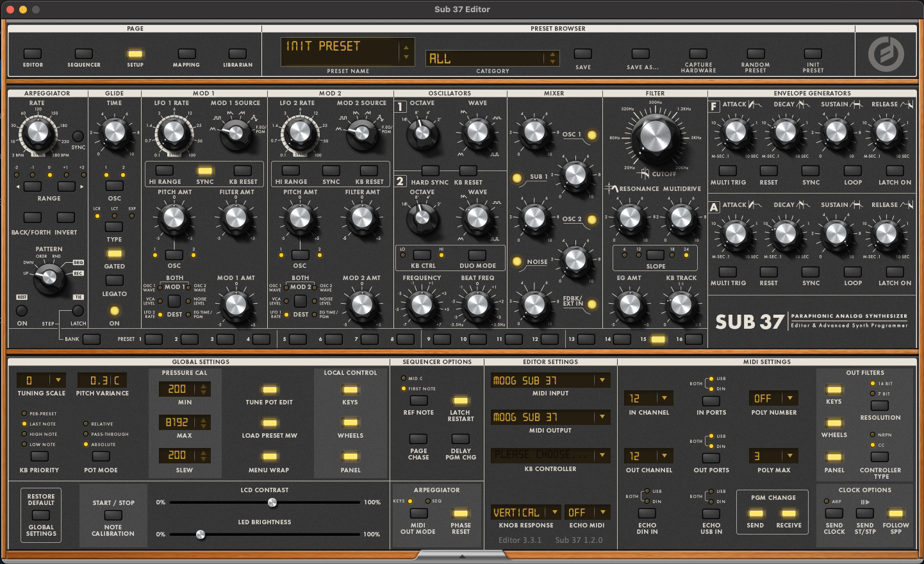
Task: Toggle the Mod 1 Hi Range button
Action: [165, 171]
